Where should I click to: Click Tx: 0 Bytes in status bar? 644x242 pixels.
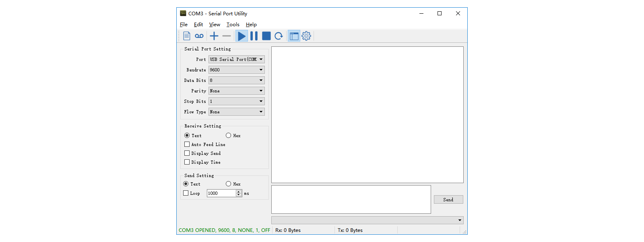350,230
